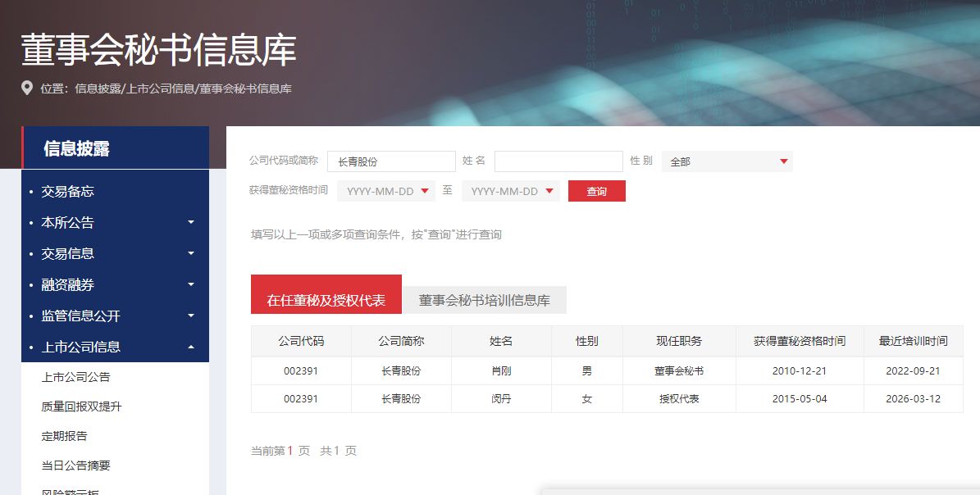
Task: Click the 最近培训时间 column header
Action: (913, 341)
